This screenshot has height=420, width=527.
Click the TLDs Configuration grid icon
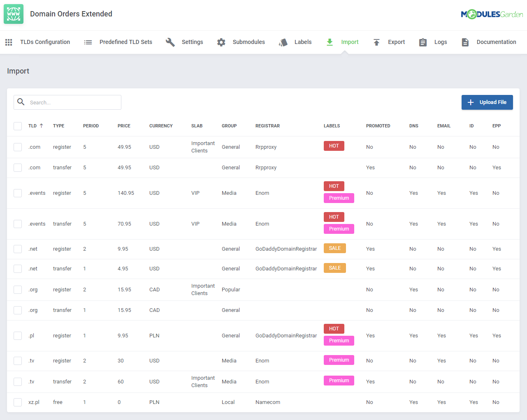[9, 42]
